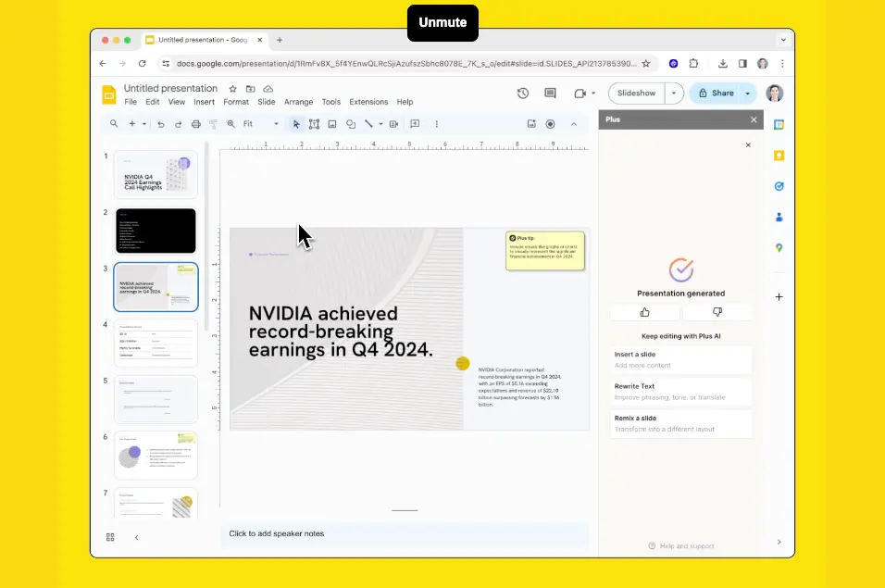Select slide 4 thumbnail
885x588 pixels.
coord(156,344)
